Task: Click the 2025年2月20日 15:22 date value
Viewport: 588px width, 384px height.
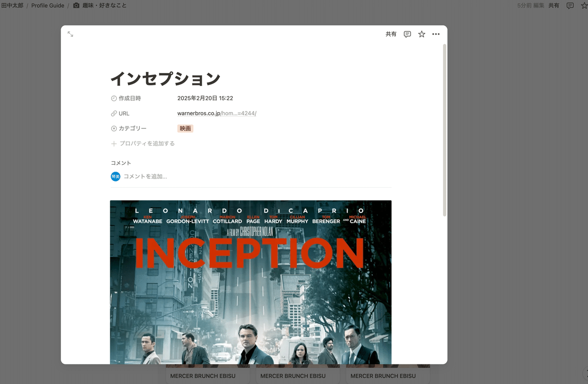Action: coord(205,98)
